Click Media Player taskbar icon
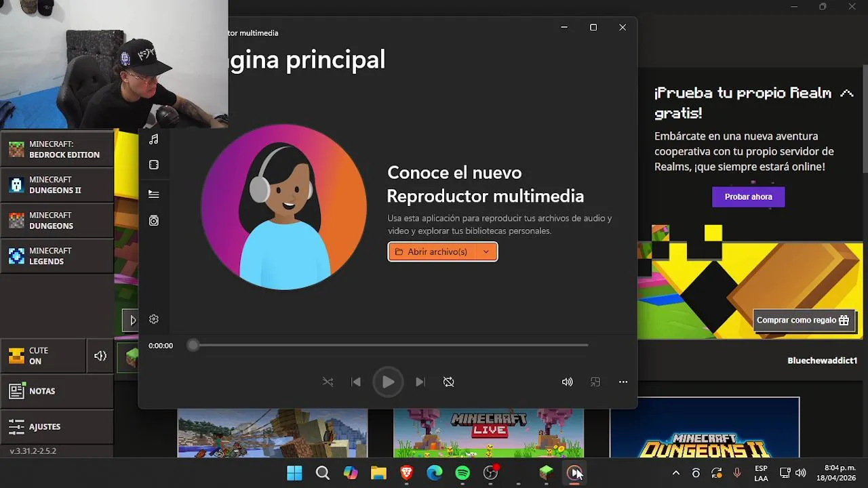This screenshot has width=868, height=488. coord(574,473)
